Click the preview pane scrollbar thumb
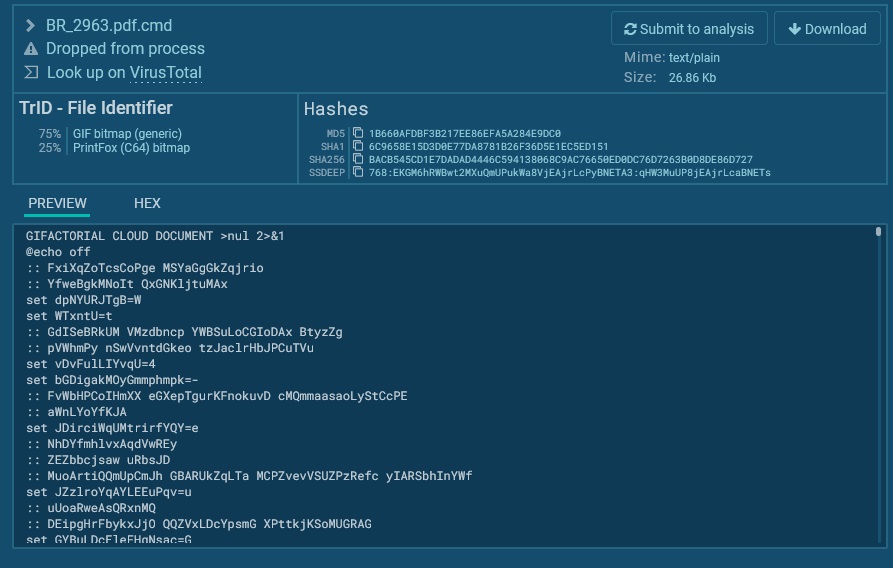The height and width of the screenshot is (568, 893). coord(878,231)
